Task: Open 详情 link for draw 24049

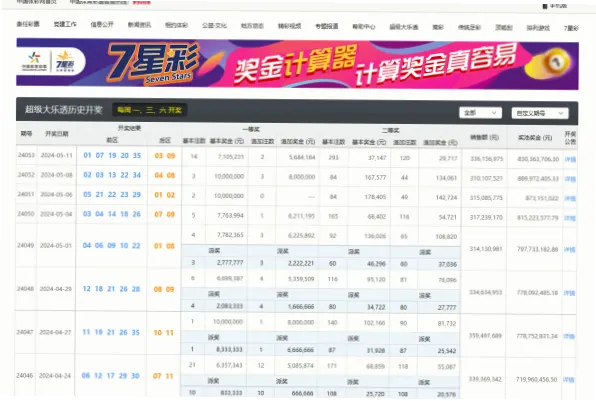Action: tap(569, 250)
